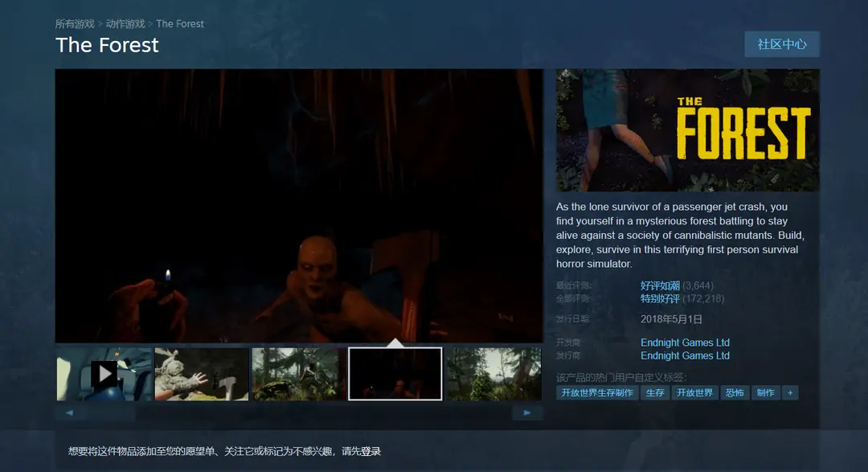The width and height of the screenshot is (868, 472).
Task: Click the plus button to add tags
Action: [x=790, y=392]
